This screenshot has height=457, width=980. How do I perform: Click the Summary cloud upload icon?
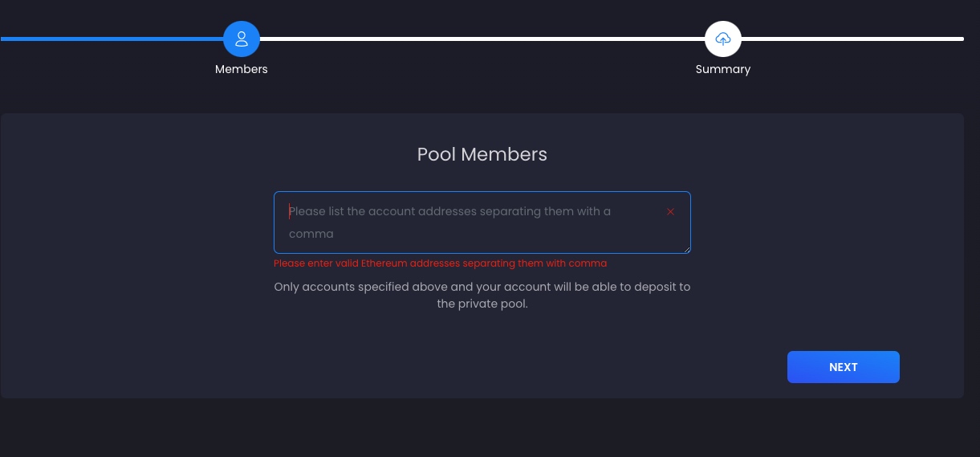[722, 39]
